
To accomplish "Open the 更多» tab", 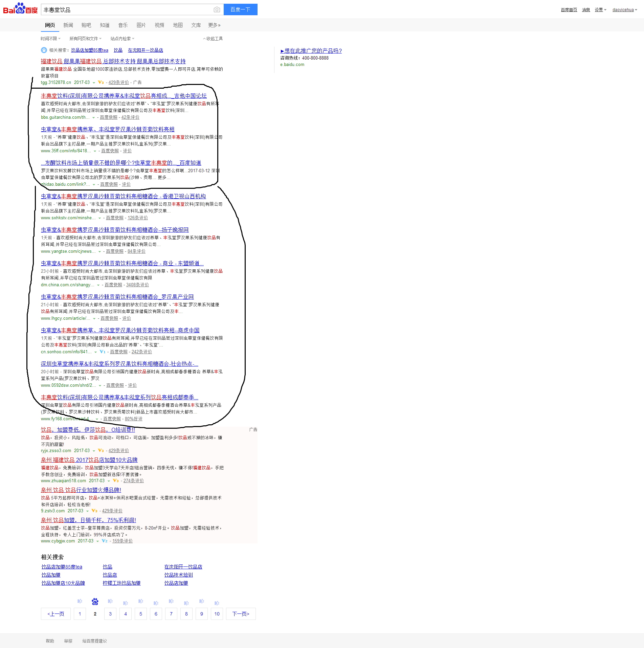I will 214,25.
